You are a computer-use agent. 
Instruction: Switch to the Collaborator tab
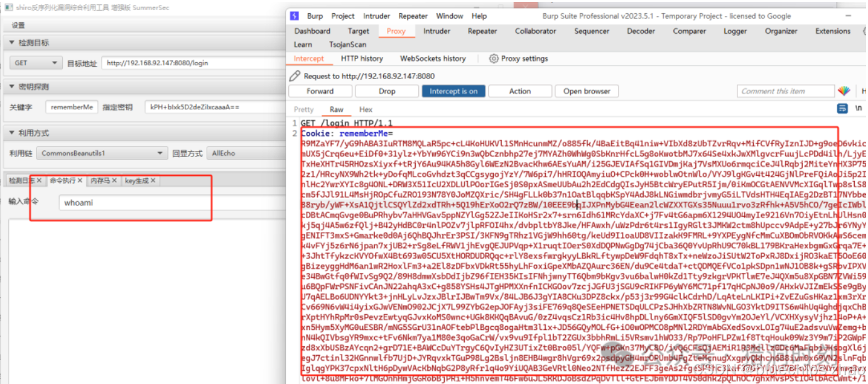click(x=536, y=31)
